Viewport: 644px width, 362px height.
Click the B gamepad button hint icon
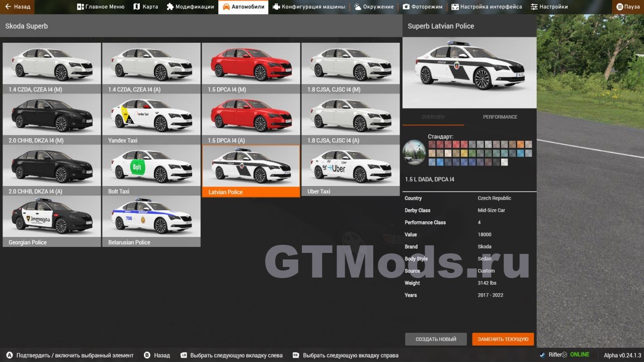coord(147,355)
